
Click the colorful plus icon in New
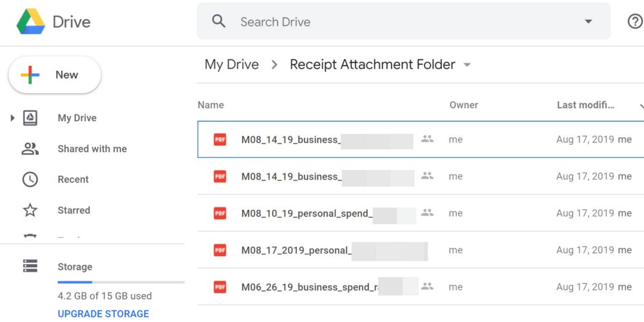30,75
